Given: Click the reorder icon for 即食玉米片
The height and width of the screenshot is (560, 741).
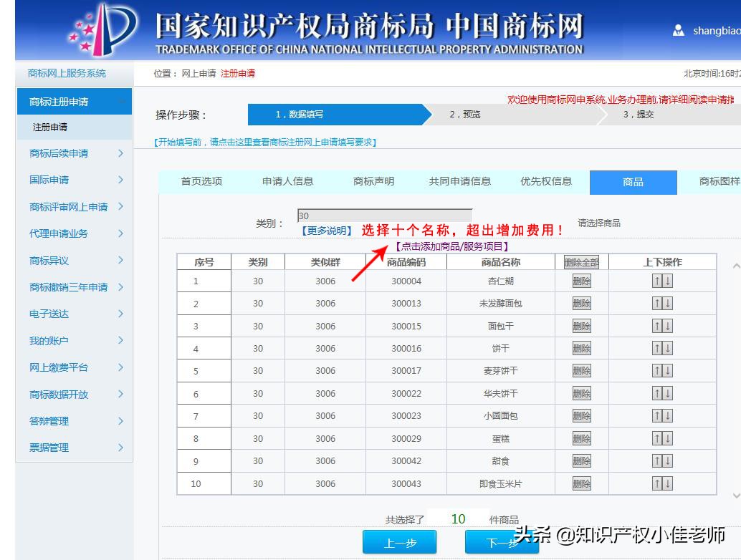Looking at the screenshot, I should (x=661, y=483).
